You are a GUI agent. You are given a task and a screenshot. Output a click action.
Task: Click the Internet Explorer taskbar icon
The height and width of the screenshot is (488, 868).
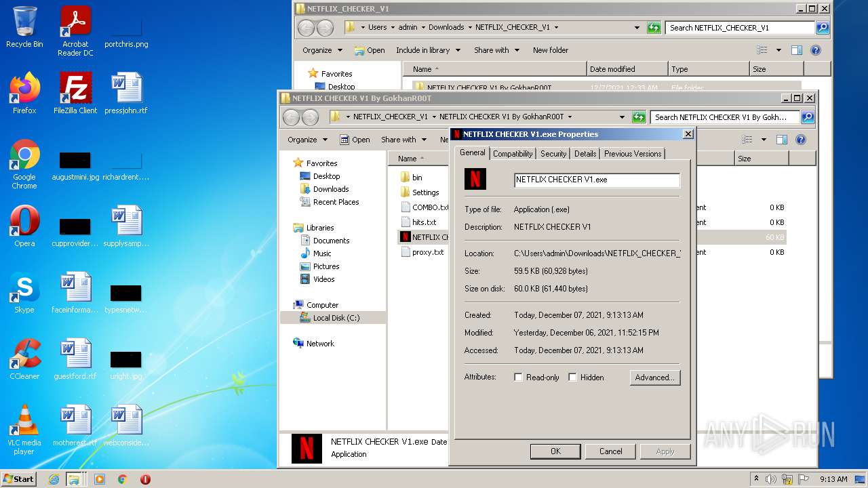54,479
